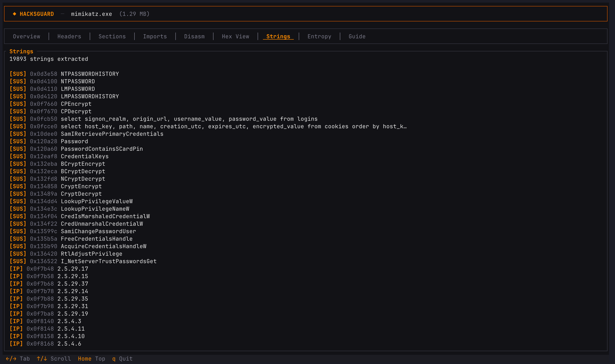This screenshot has height=364, width=615.
Task: Click the CryptDecrypt string at 0x13489a
Action: [56, 194]
